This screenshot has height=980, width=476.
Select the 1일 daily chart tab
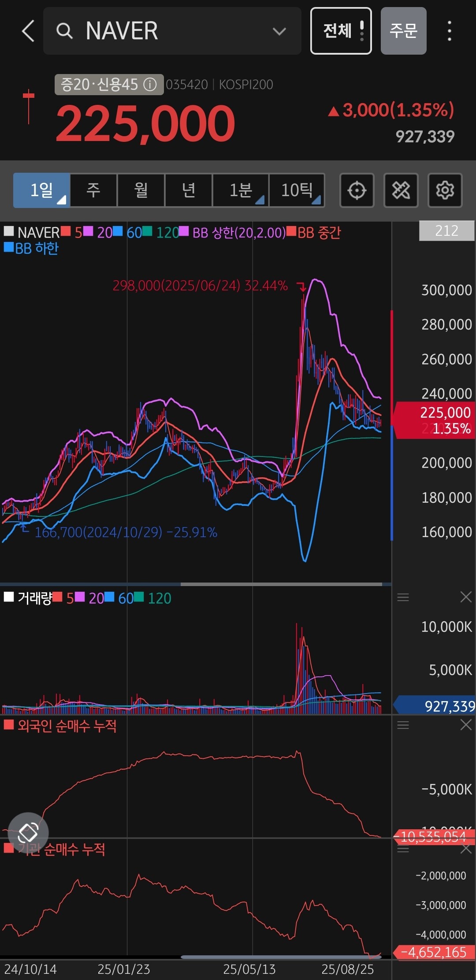[41, 190]
